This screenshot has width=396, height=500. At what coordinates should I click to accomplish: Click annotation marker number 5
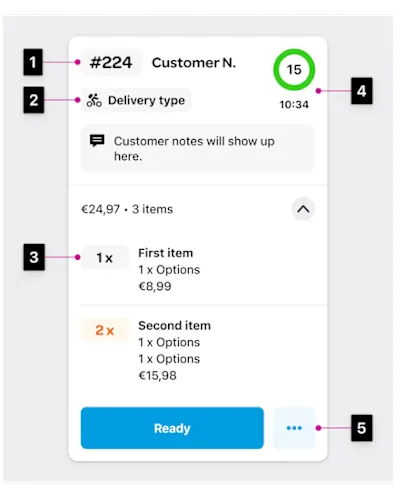(362, 428)
